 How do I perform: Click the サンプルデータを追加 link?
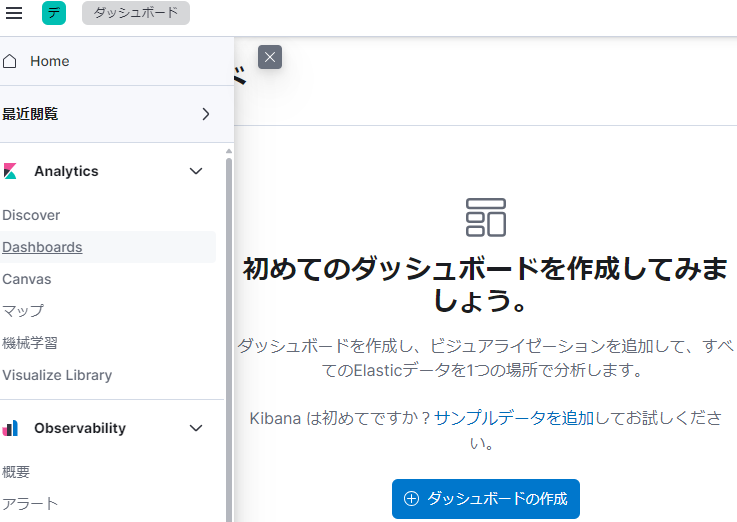(514, 418)
